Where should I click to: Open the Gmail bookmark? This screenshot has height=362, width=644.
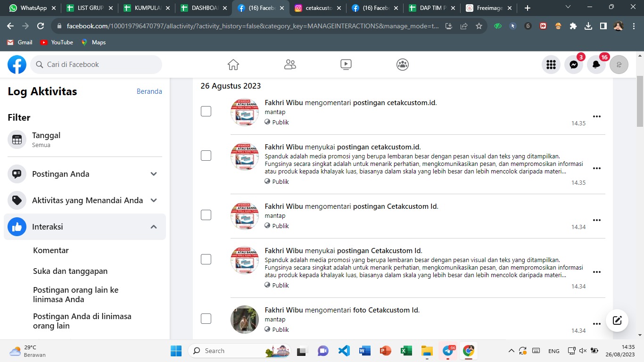(20, 42)
